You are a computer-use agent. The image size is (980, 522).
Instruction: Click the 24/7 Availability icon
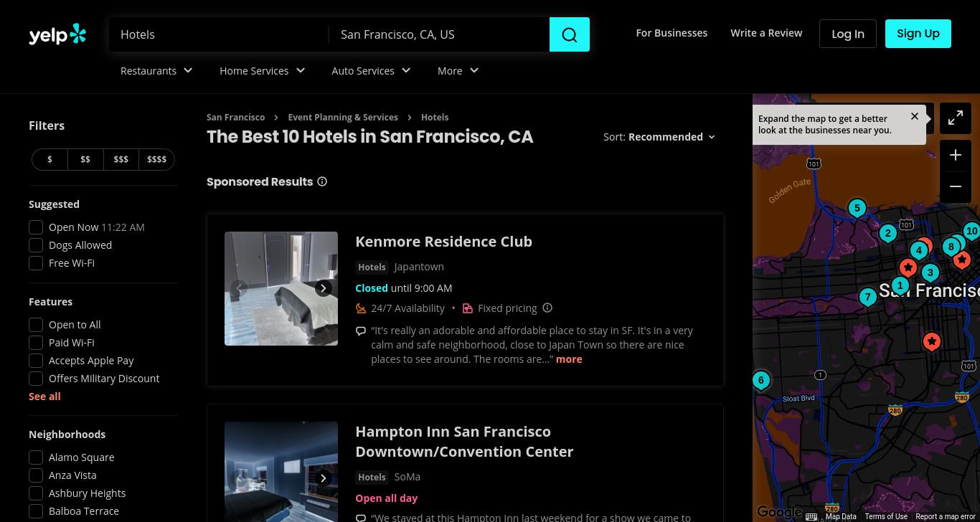[x=361, y=308]
